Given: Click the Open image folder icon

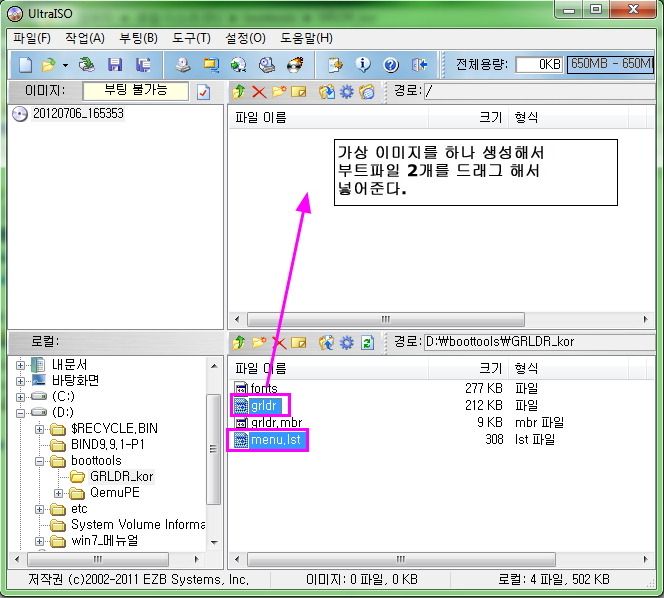Looking at the screenshot, I should pos(48,65).
